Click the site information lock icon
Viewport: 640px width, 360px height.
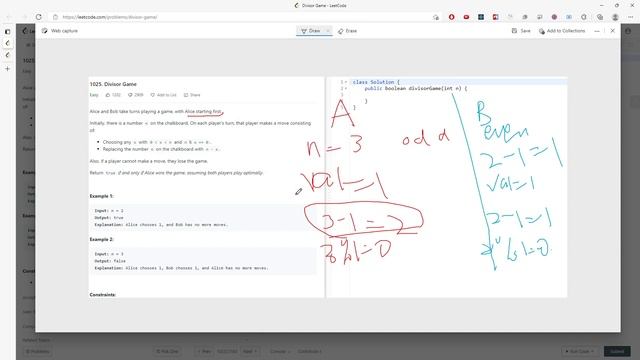(56, 17)
